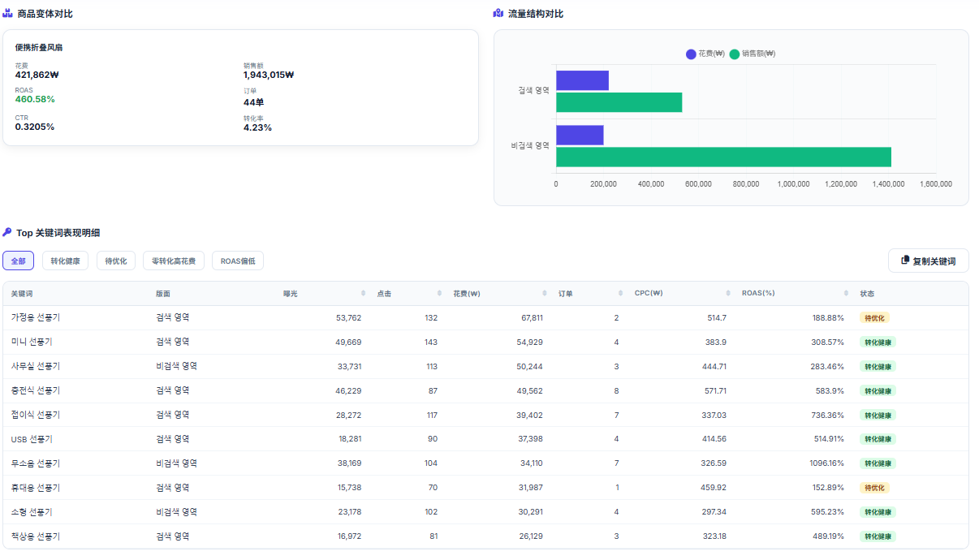Filter keywords by 待优化
This screenshot has width=979, height=560.
[x=116, y=261]
